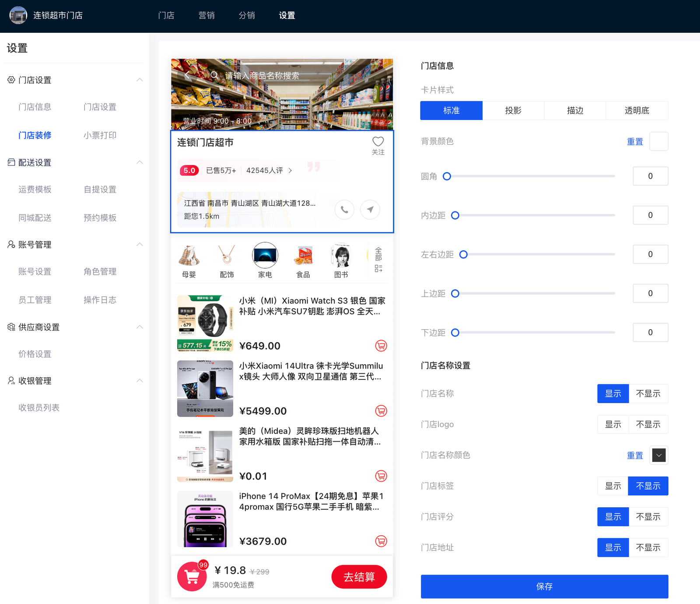Viewport: 700px width, 604px height.
Task: Click the 保存 button
Action: click(544, 586)
